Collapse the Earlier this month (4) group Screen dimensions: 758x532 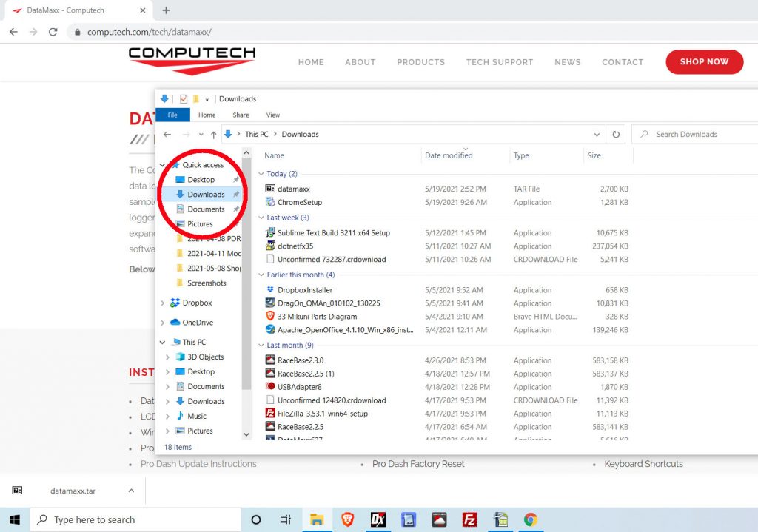261,275
